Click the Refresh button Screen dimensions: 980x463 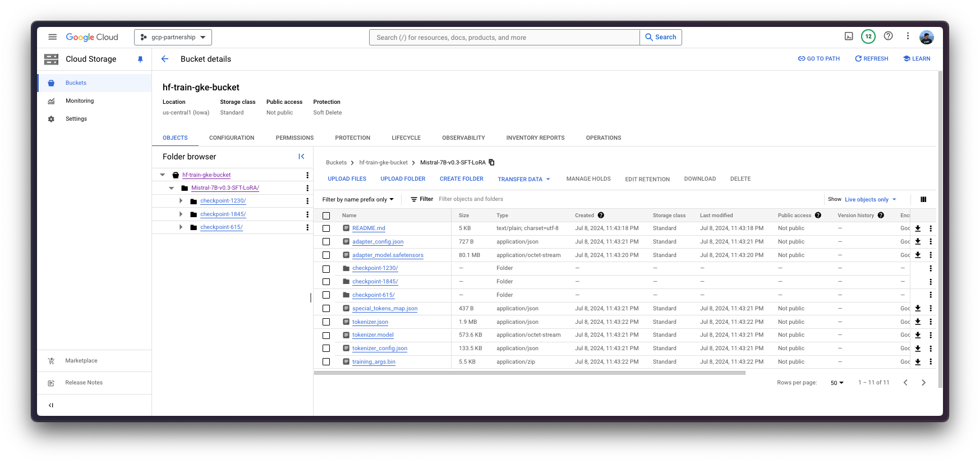coord(872,58)
